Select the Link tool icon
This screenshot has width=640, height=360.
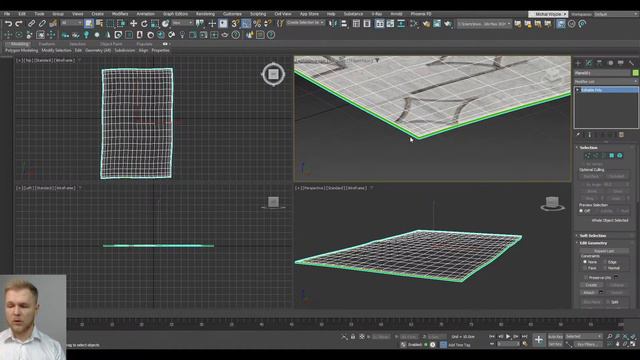tap(31, 24)
